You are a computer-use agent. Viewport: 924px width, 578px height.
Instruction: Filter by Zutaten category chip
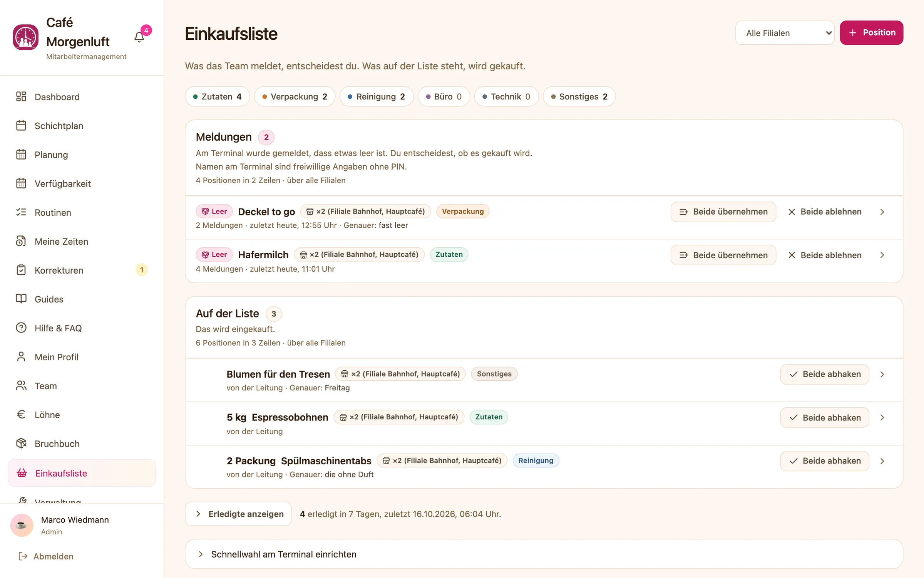click(x=217, y=96)
